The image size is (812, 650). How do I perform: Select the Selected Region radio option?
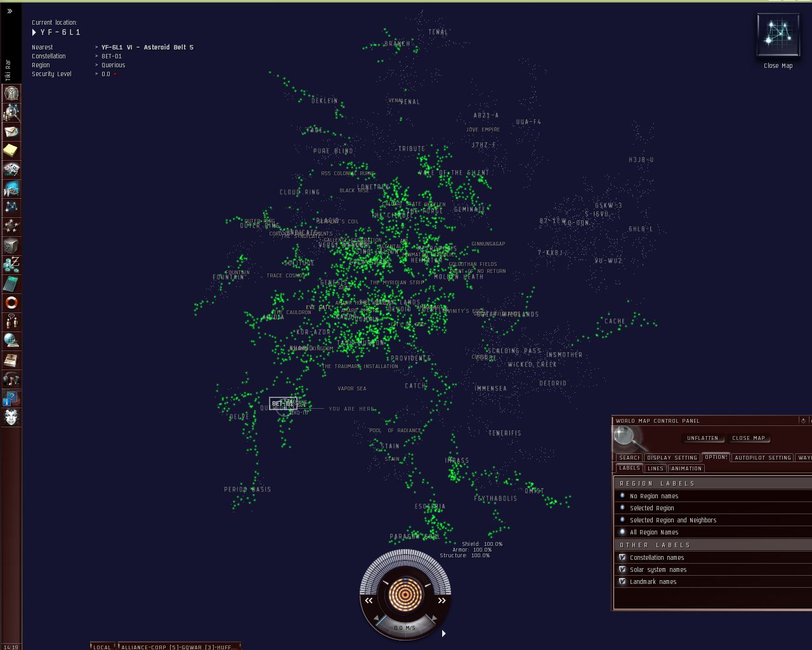pos(622,508)
